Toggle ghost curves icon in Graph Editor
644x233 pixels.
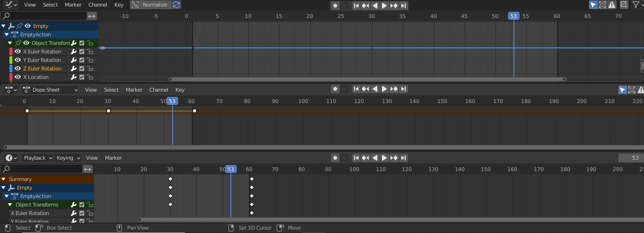point(624,5)
